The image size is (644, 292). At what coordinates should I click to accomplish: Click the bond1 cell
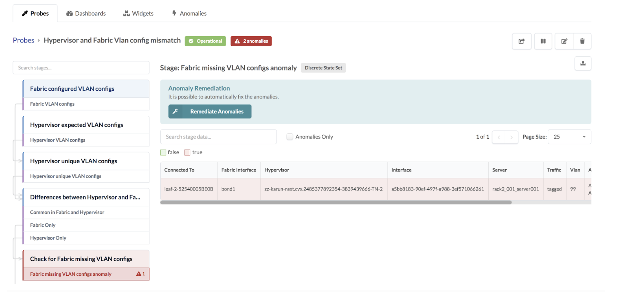pos(239,189)
